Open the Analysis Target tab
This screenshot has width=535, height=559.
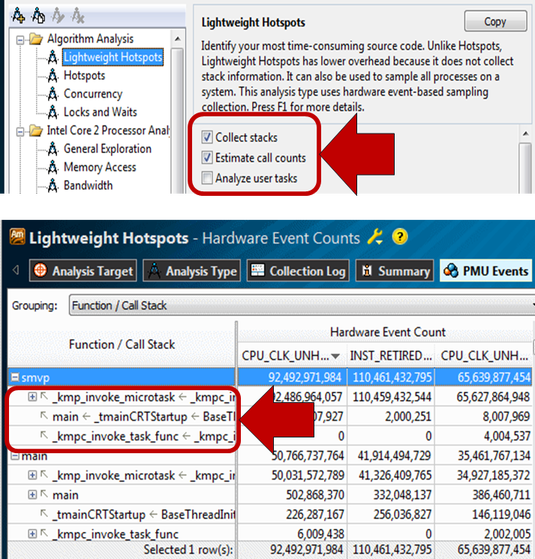click(83, 271)
